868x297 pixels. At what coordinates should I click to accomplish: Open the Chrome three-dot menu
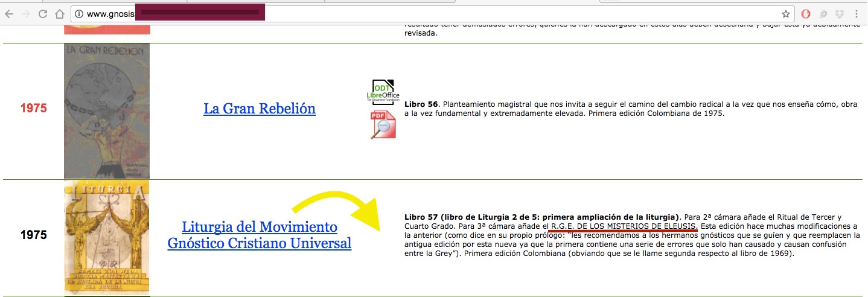(857, 14)
